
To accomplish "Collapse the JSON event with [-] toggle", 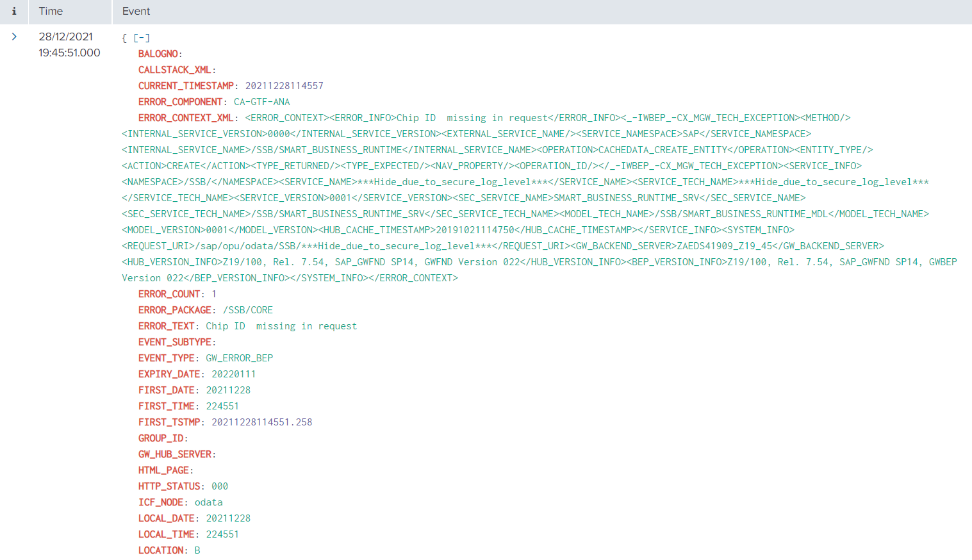I will click(142, 38).
